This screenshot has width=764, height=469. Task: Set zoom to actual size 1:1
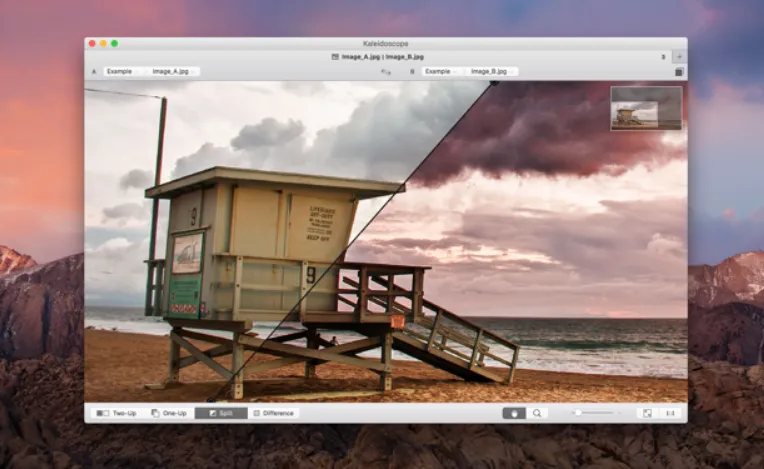pos(670,413)
